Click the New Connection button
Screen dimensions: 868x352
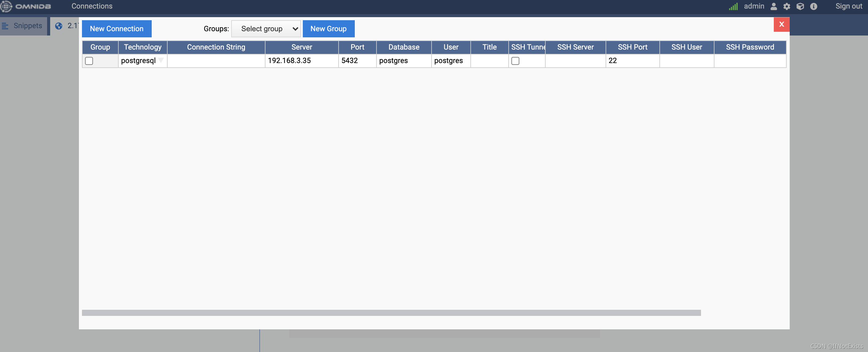tap(117, 29)
